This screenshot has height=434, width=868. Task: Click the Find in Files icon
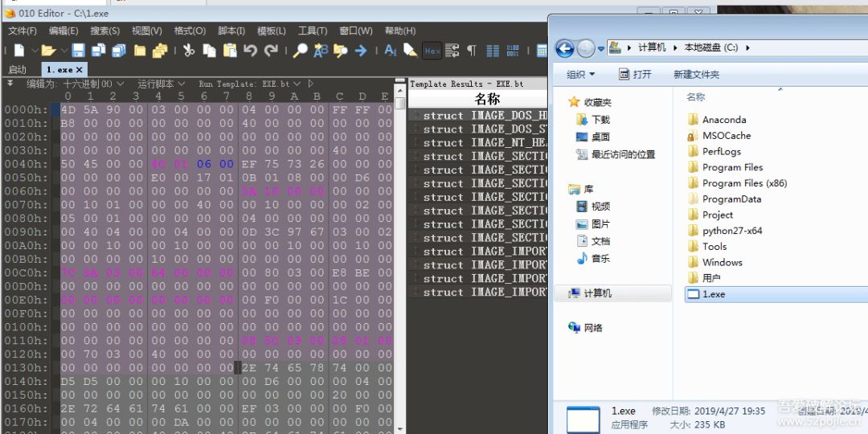coord(341,51)
